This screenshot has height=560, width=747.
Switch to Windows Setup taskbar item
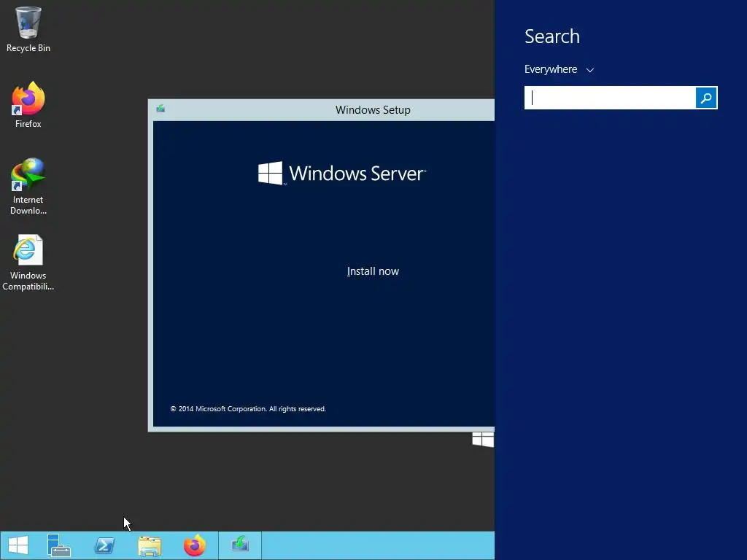point(240,545)
